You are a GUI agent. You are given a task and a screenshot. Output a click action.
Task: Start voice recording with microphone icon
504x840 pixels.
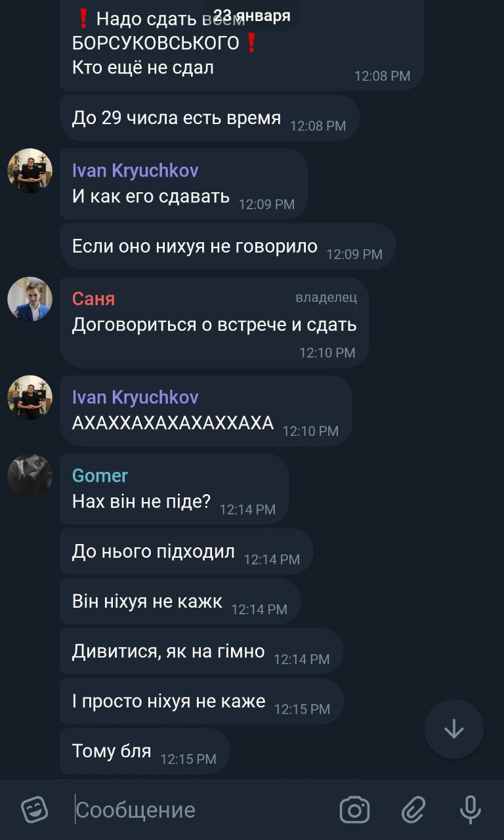pos(470,810)
